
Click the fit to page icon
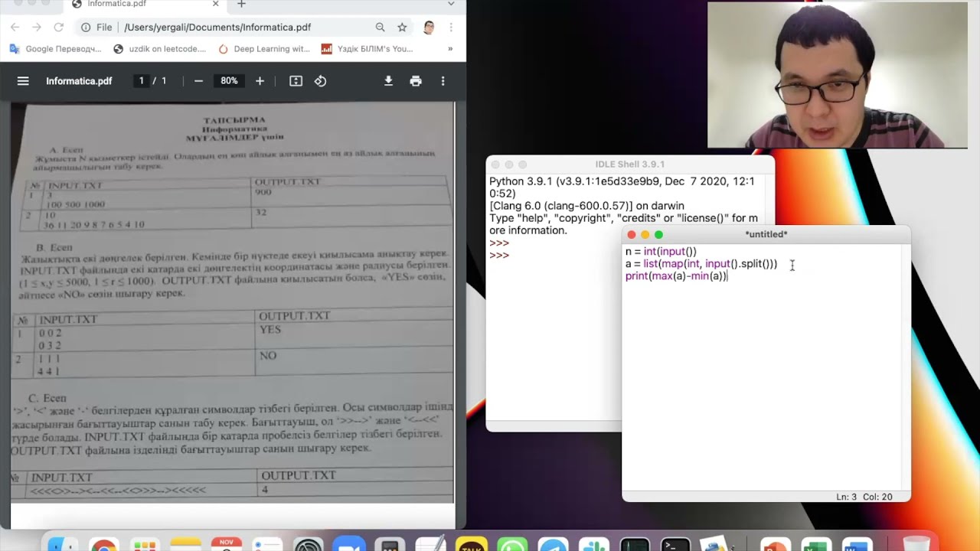click(296, 81)
